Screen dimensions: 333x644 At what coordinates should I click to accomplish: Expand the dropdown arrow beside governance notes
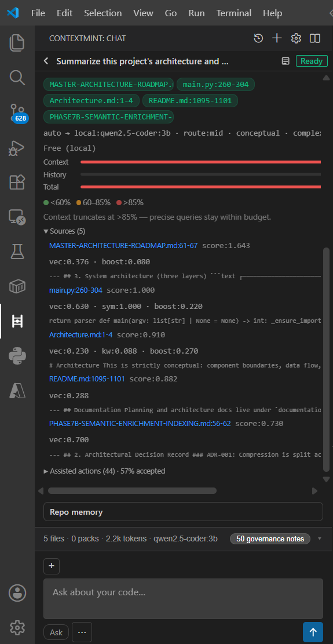pos(320,539)
